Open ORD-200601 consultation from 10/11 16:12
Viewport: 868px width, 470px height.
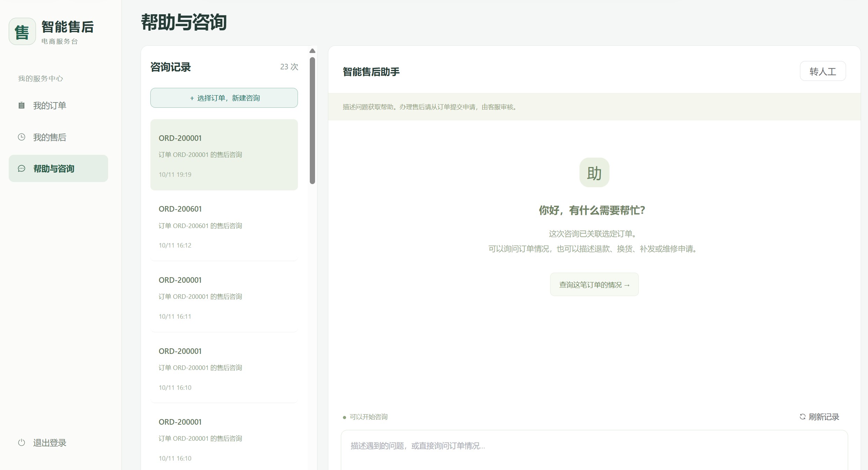tap(224, 226)
